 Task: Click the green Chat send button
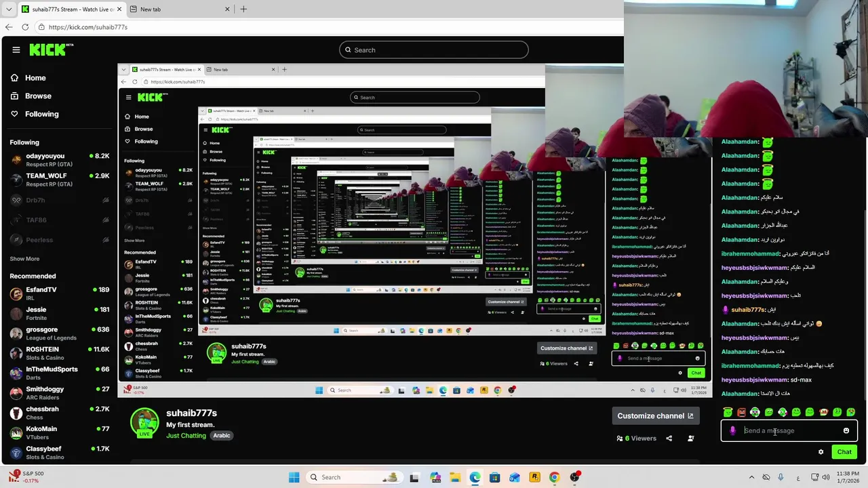tap(844, 452)
